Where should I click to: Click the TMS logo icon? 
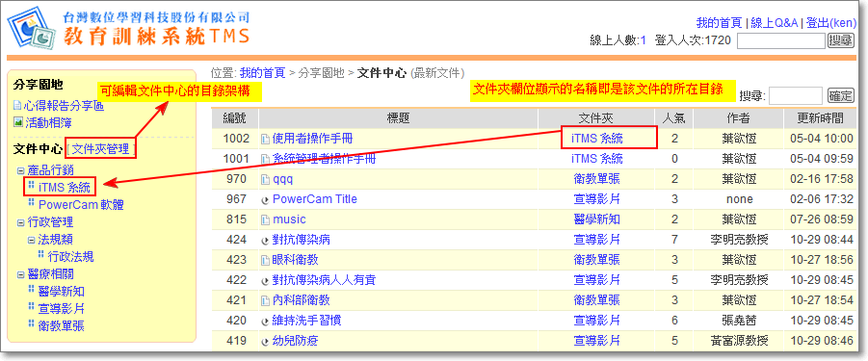tap(32, 28)
